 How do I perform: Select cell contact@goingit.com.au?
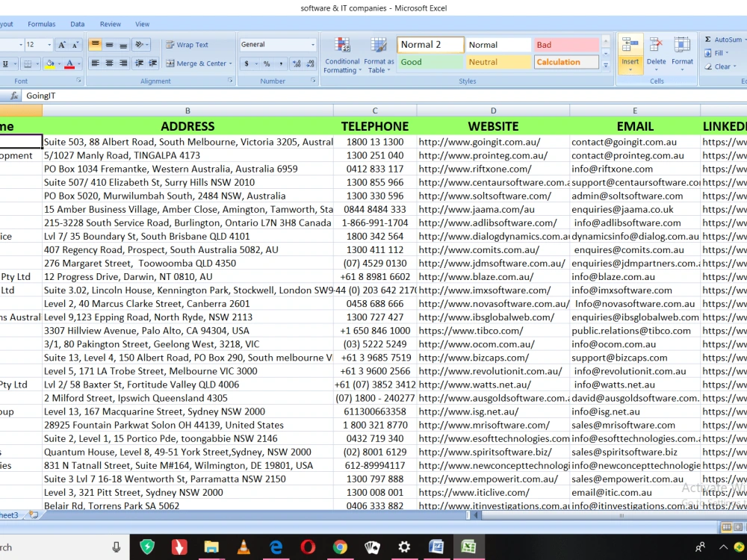pos(634,142)
